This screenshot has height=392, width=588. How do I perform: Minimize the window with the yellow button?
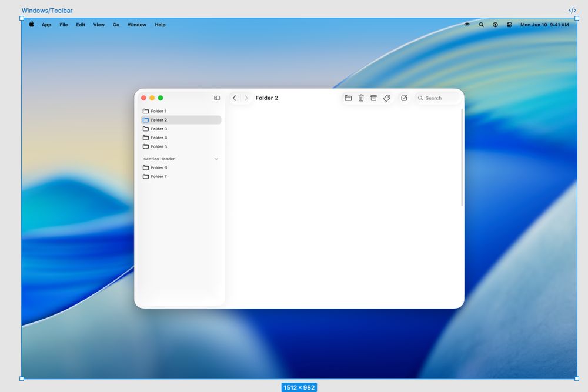(152, 98)
